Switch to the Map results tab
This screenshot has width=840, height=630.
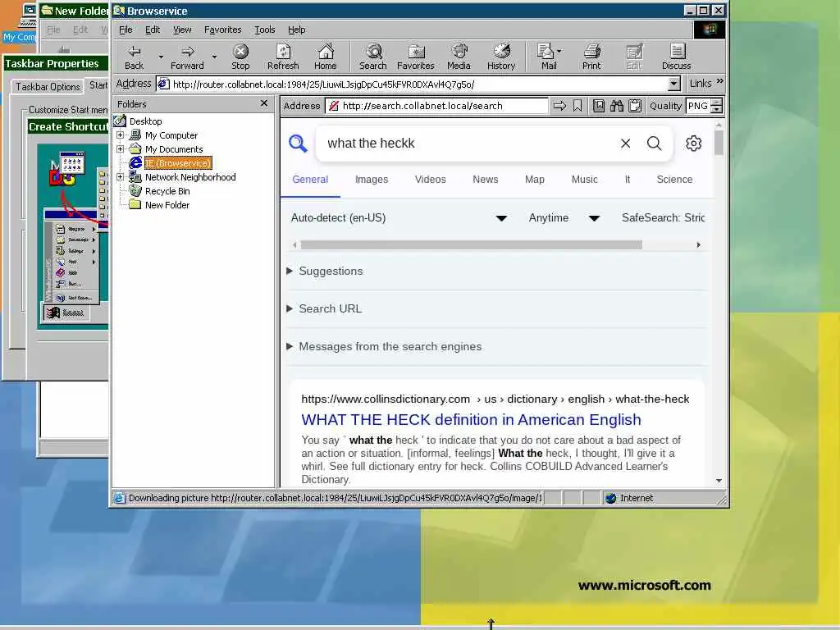tap(535, 180)
